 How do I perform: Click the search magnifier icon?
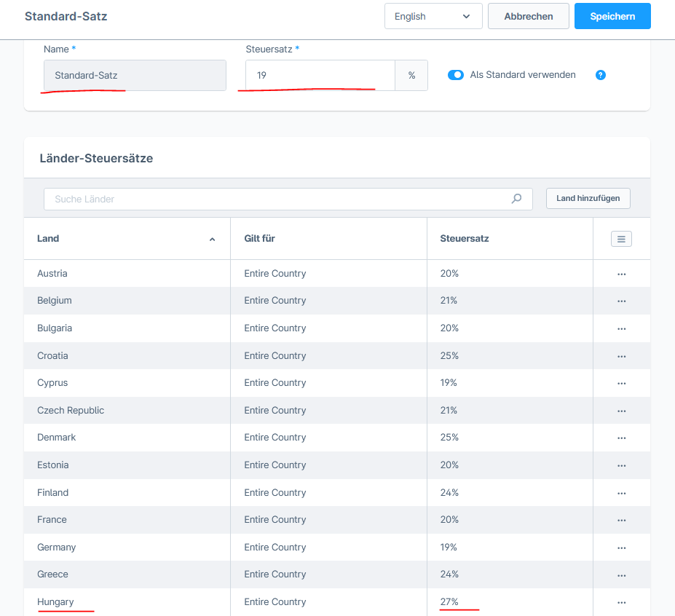(516, 199)
